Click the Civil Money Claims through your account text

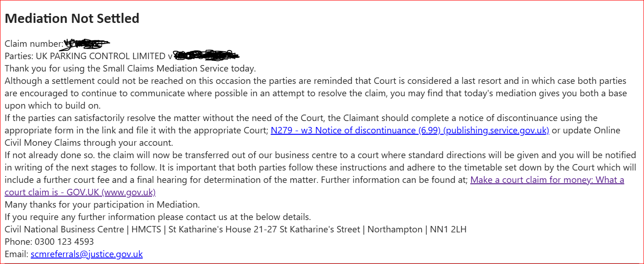[89, 143]
